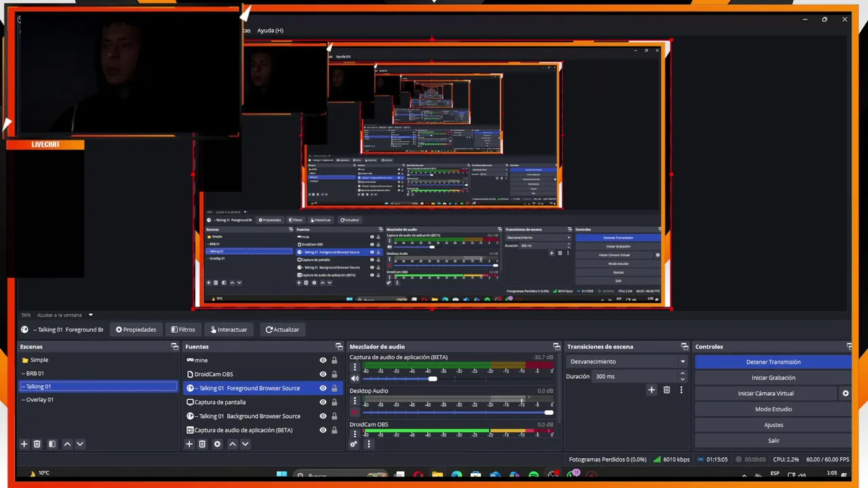
Task: Click the Interactuar button
Action: 229,329
